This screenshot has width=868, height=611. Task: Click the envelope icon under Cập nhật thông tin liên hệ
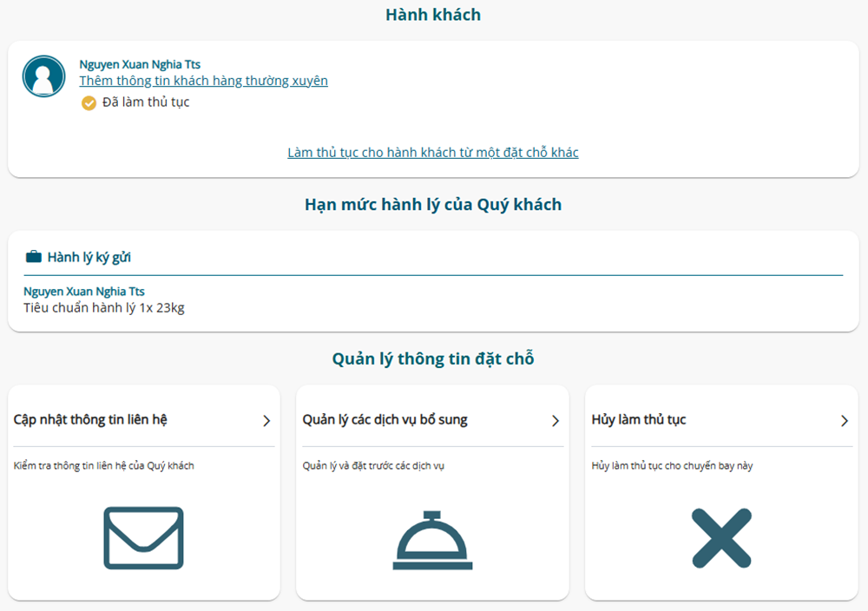[143, 536]
